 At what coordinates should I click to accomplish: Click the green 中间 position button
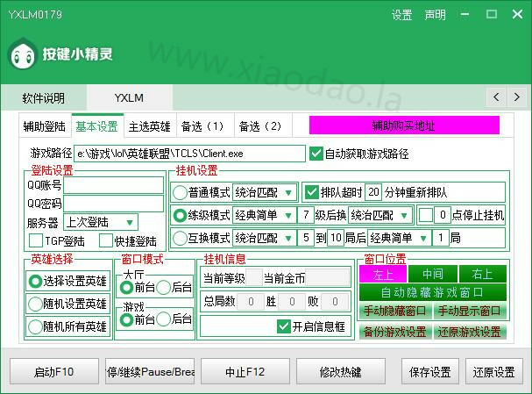click(433, 274)
